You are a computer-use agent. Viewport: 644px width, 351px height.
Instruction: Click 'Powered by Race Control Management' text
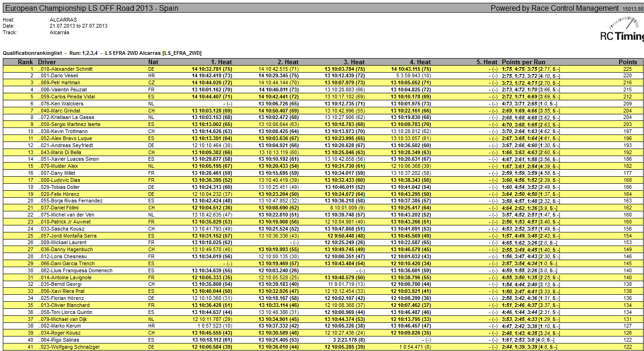click(x=555, y=8)
